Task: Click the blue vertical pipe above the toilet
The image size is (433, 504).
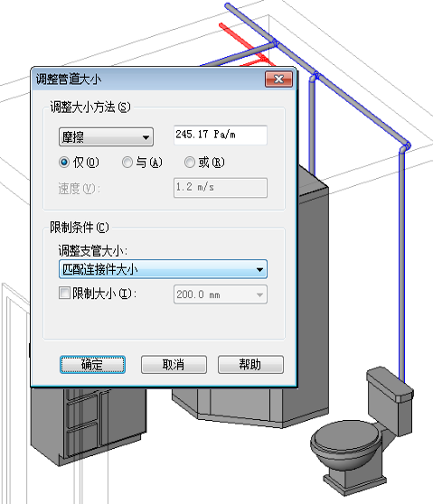Action: (401, 264)
